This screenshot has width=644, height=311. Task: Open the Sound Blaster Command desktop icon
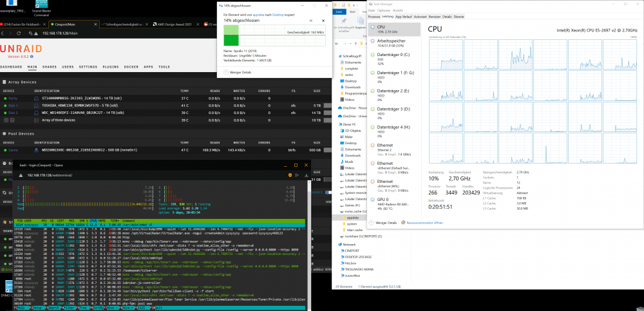point(41,8)
